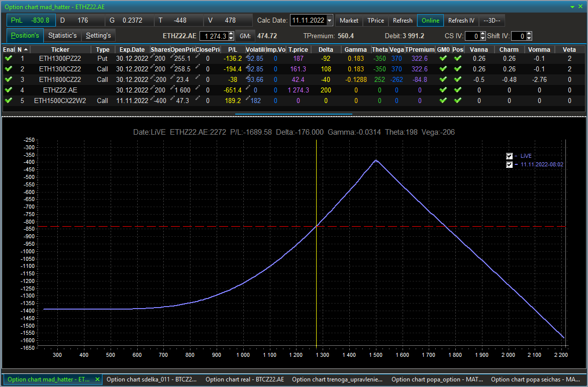Screen dimensions: 588x387
Task: Click the TPrice button
Action: pyautogui.click(x=375, y=21)
